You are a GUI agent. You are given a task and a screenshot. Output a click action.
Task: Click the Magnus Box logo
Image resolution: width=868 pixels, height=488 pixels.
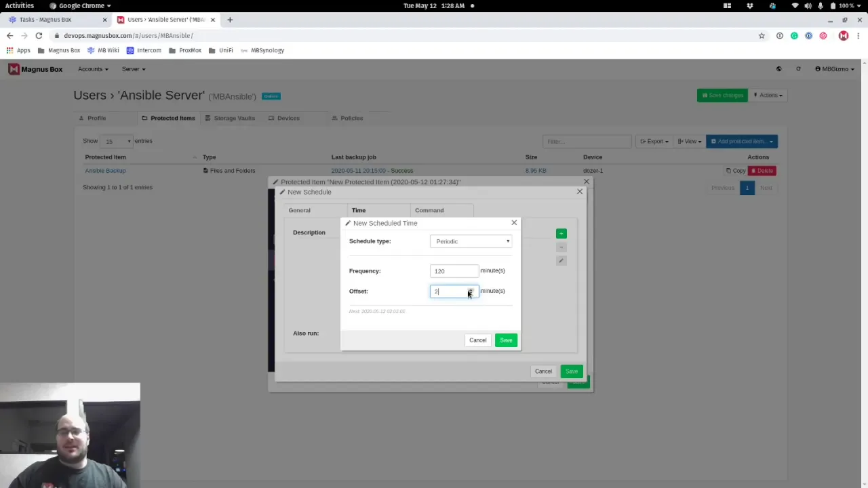[x=35, y=69]
